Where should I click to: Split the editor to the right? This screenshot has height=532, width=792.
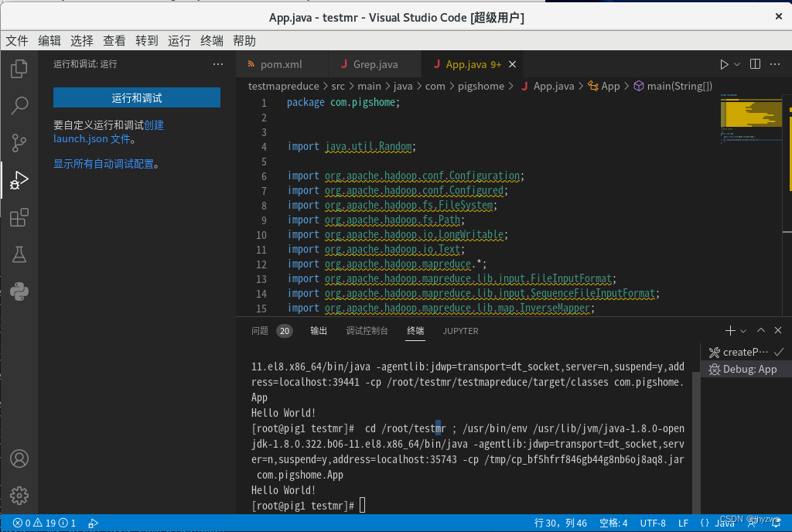point(755,64)
